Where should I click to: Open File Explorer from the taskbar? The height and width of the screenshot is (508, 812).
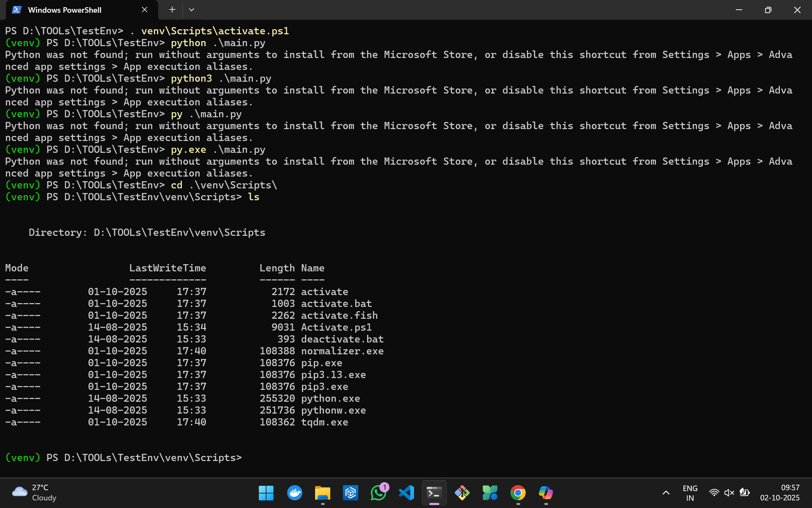(322, 493)
